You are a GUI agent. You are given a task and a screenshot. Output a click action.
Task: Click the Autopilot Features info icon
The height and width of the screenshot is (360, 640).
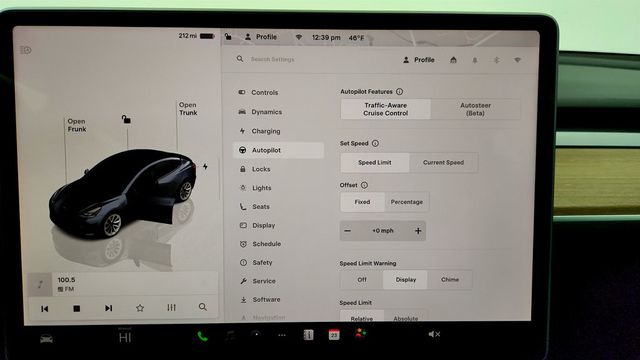(399, 91)
